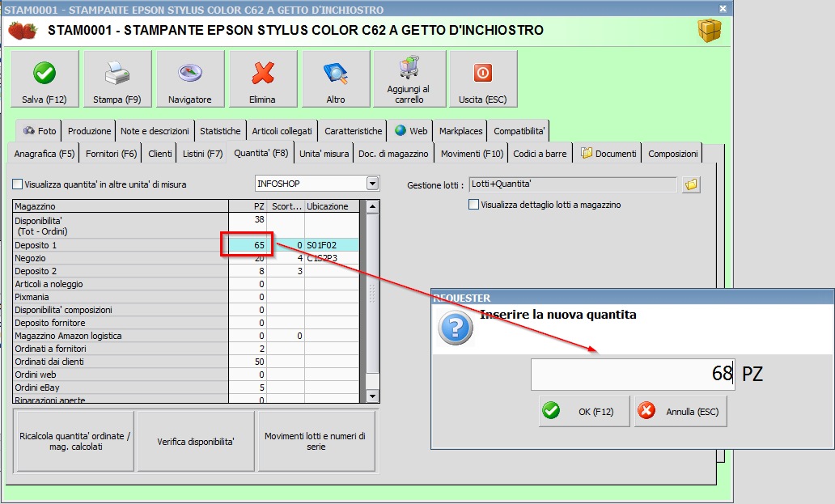Open the Documenti tab with folder icon
This screenshot has height=504, width=835.
coord(608,154)
